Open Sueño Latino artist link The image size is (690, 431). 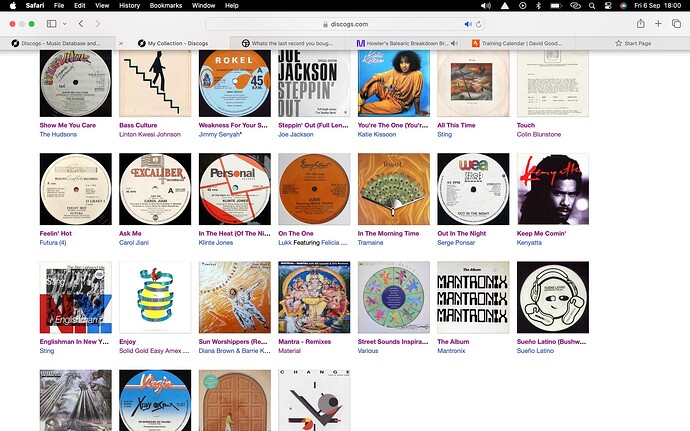click(x=536, y=351)
